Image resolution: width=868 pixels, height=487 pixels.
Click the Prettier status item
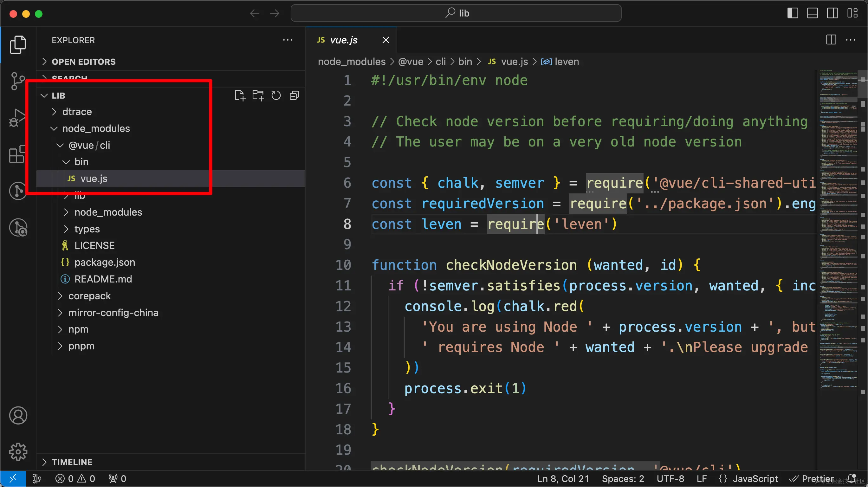coord(811,478)
